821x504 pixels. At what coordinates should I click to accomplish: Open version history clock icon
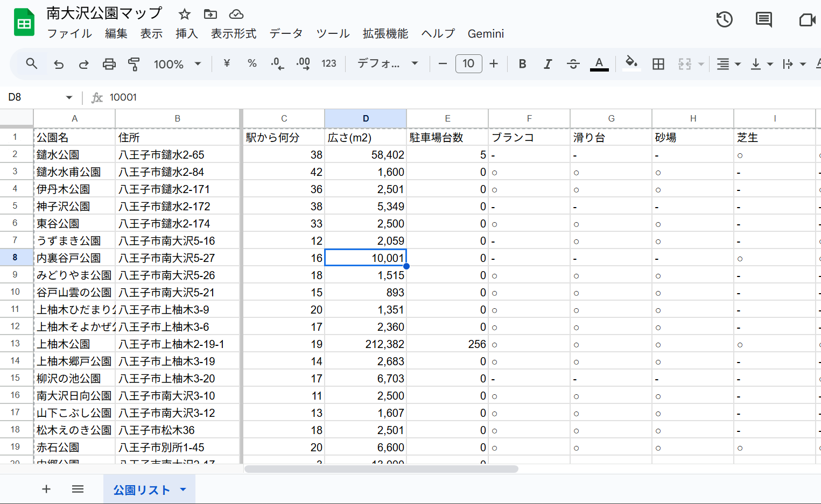click(725, 20)
